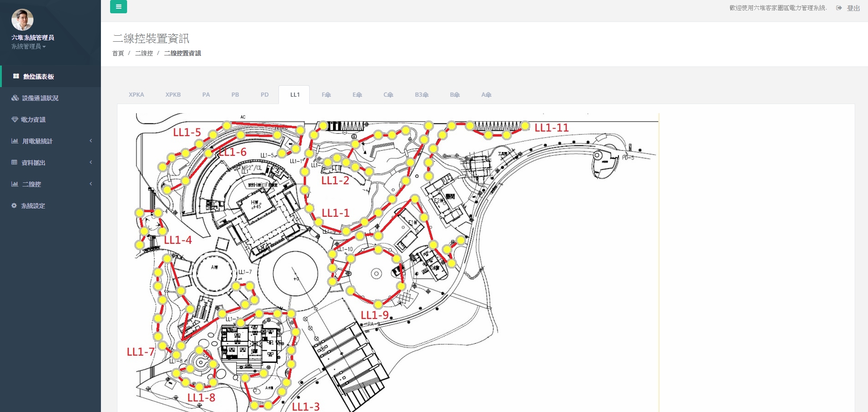This screenshot has width=868, height=412.
Task: Click the chart icon beside 二線控 in sidebar
Action: (x=15, y=184)
